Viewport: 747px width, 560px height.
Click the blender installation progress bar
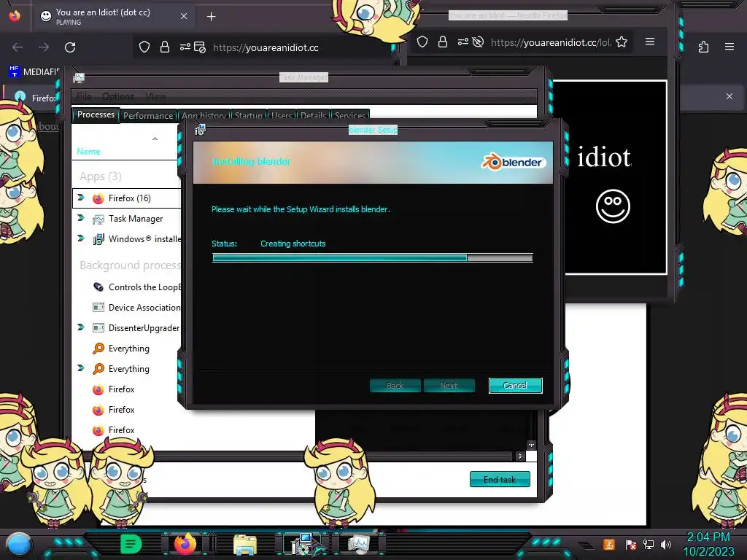[373, 257]
